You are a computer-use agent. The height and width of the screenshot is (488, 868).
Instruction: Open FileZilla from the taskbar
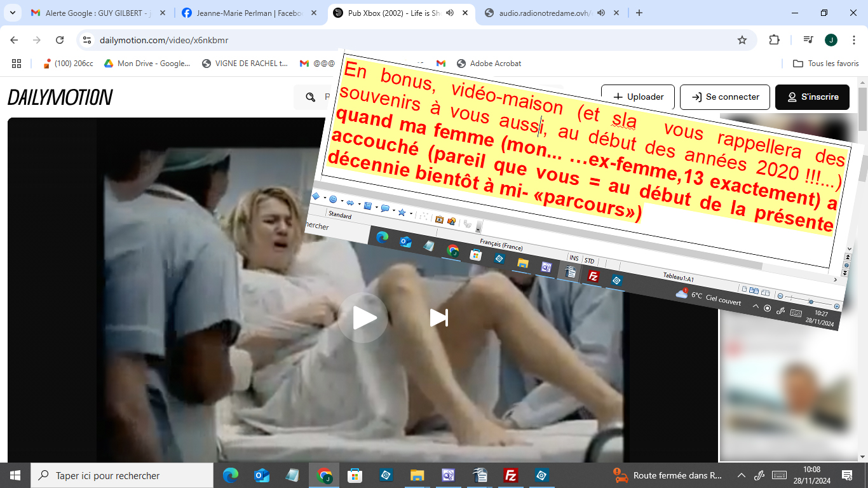coord(510,475)
